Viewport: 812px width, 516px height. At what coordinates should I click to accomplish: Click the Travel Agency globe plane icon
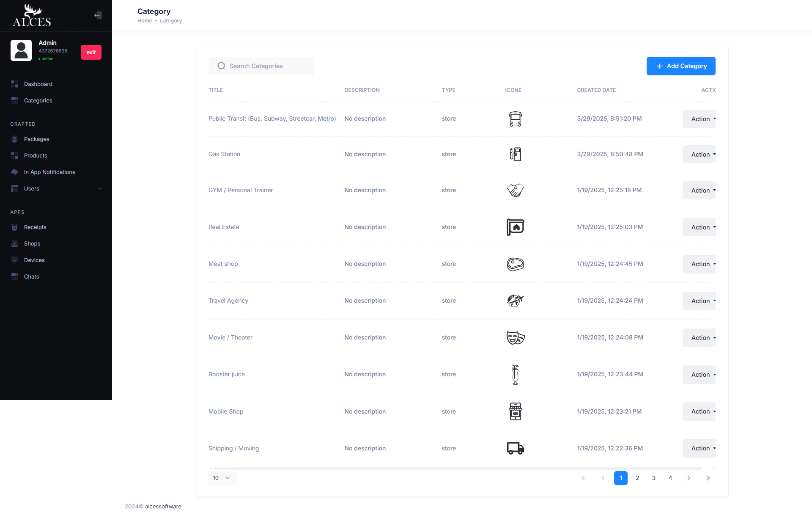tap(515, 301)
